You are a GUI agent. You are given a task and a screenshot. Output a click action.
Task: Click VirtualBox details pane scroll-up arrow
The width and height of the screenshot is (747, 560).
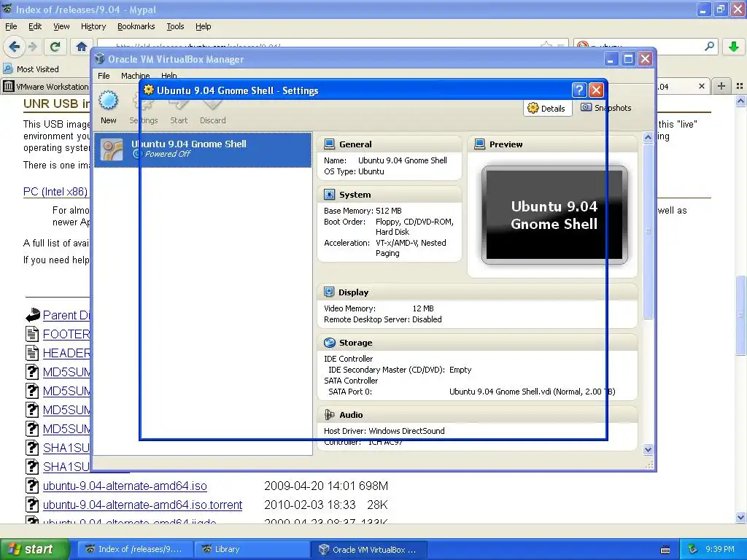pos(648,137)
